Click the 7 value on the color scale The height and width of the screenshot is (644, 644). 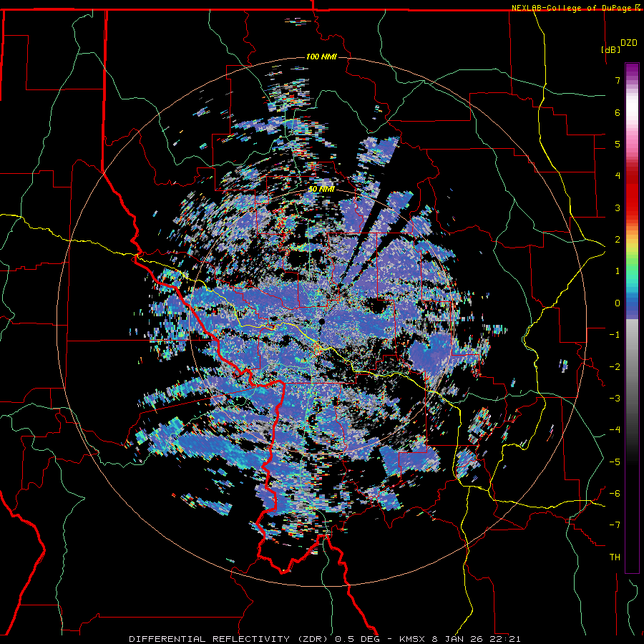[618, 80]
